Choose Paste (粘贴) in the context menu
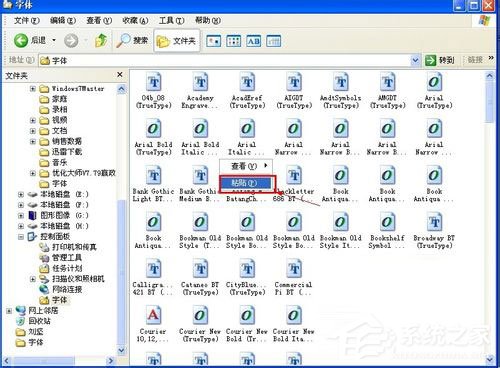The width and height of the screenshot is (500, 368). 247,183
